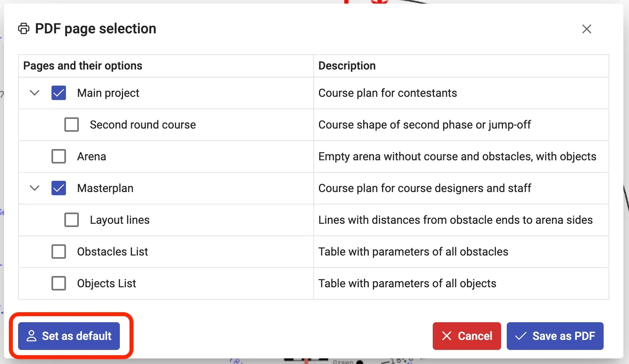
Task: Check the Obstacles List checkbox
Action: 59,252
